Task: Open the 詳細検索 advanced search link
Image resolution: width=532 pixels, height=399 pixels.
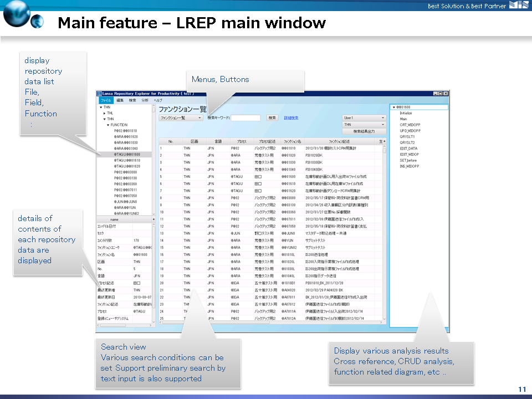Action: pyautogui.click(x=291, y=118)
